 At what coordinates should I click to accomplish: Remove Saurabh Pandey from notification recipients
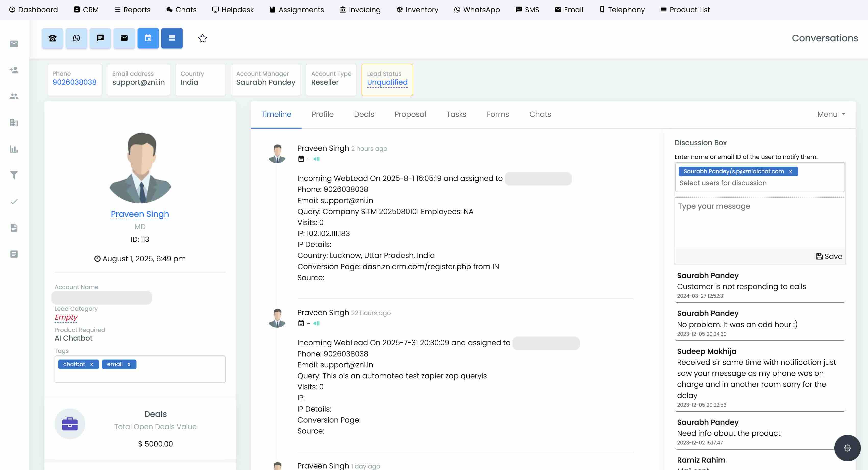(x=790, y=171)
